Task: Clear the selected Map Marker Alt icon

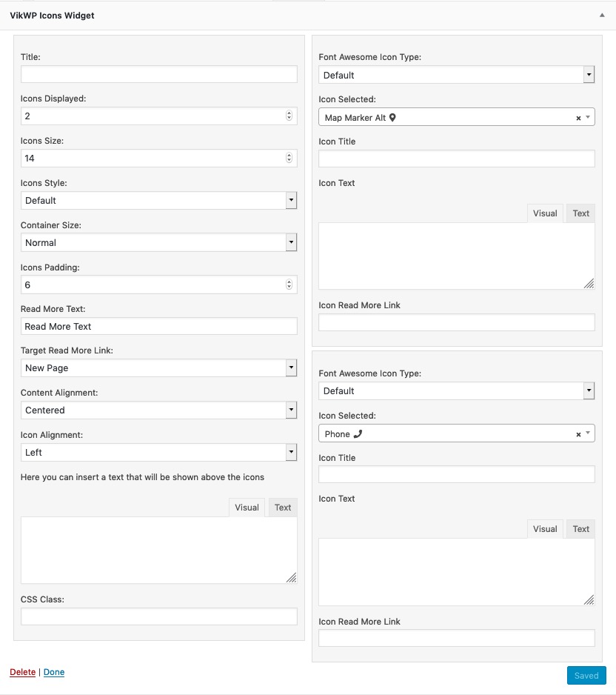Action: click(577, 116)
